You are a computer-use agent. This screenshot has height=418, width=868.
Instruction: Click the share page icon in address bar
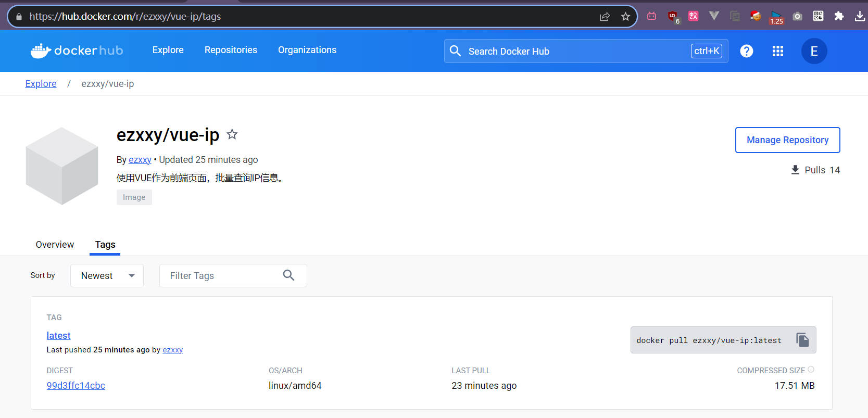(605, 17)
